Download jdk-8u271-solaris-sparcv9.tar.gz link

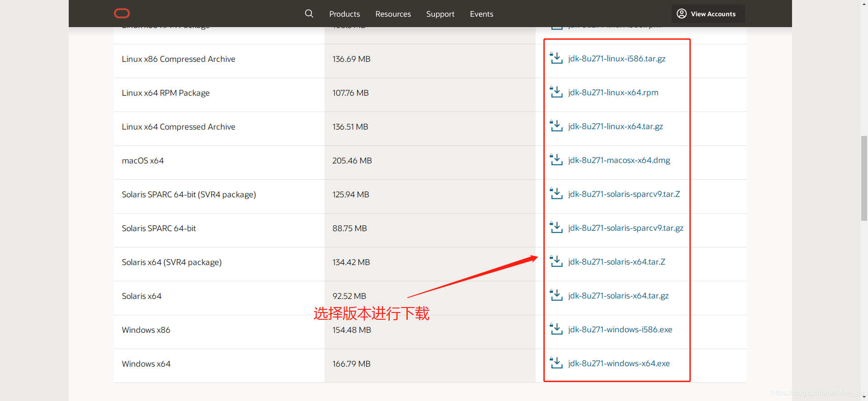(x=626, y=228)
